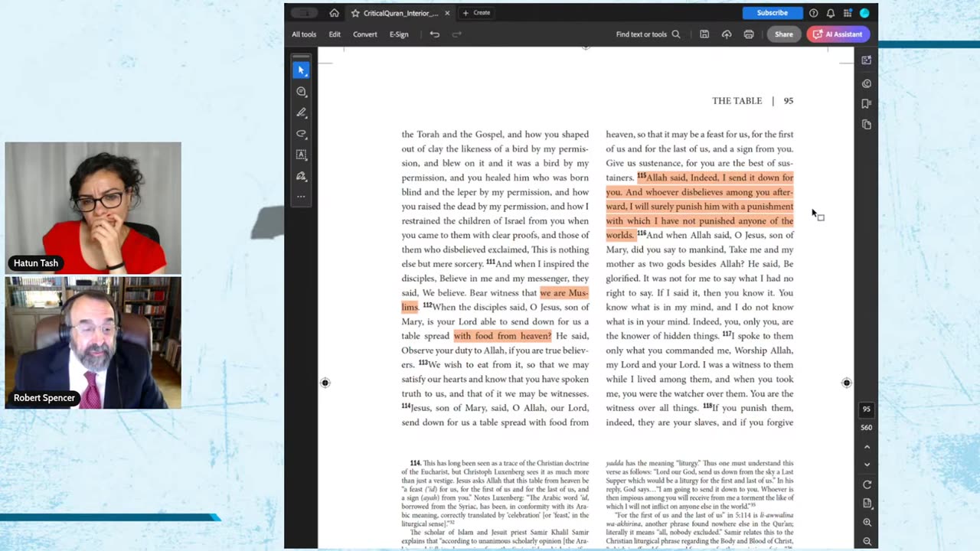980x551 pixels.
Task: Open the Adobe apps grid
Action: pyautogui.click(x=848, y=13)
